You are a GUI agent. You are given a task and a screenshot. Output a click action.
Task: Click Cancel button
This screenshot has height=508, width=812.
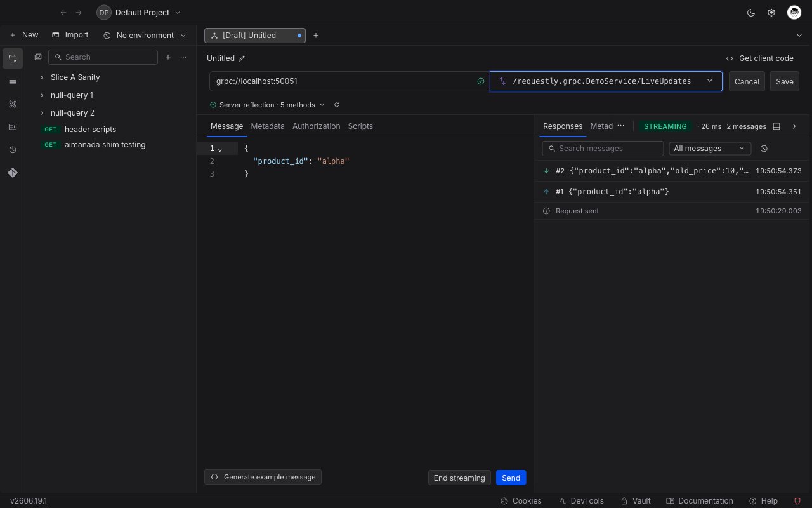pos(747,81)
